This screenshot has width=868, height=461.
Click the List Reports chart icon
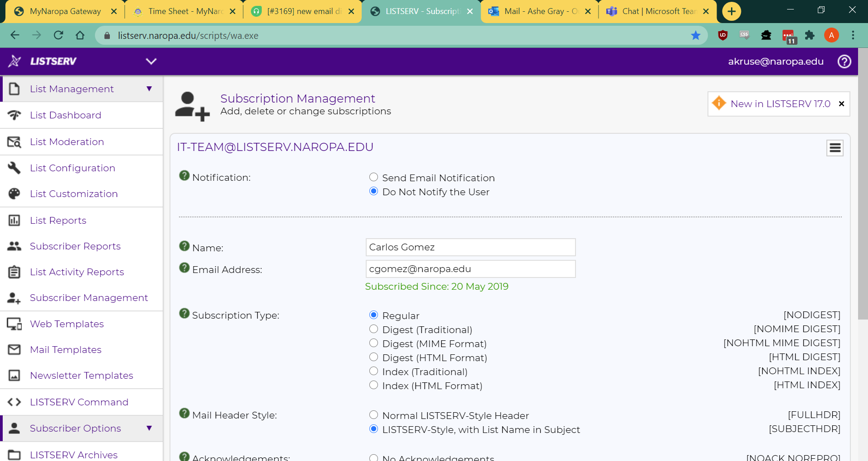(14, 221)
